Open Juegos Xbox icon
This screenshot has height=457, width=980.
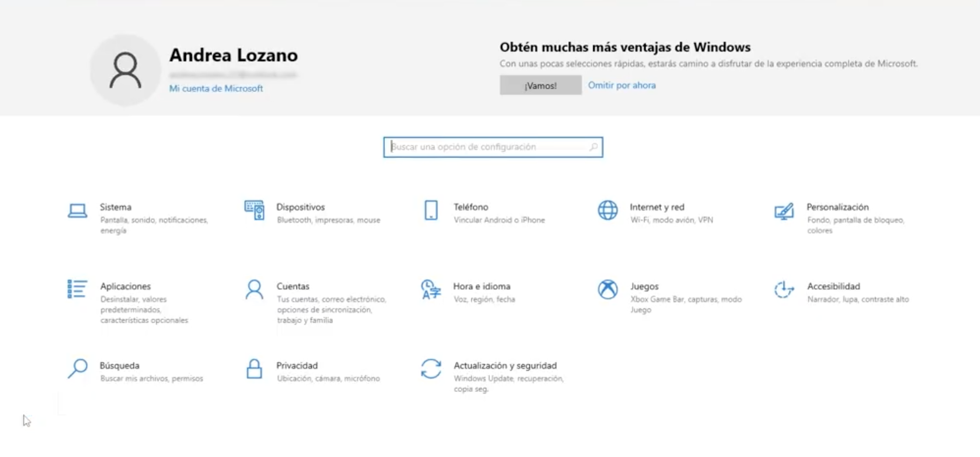[x=608, y=290]
